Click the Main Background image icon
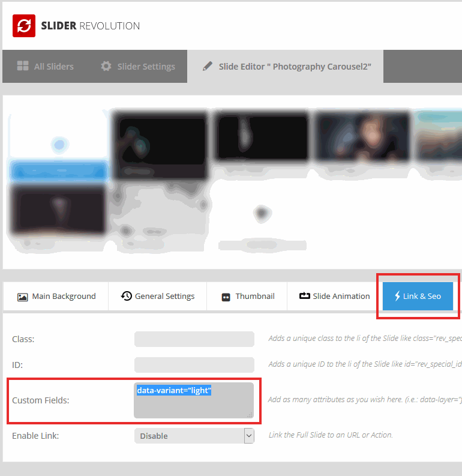 [x=23, y=297]
